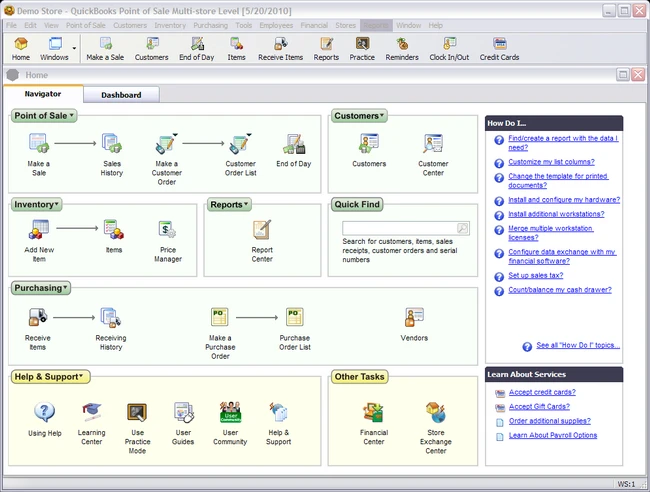
Task: Open Purchase Order List icon
Action: [x=295, y=317]
